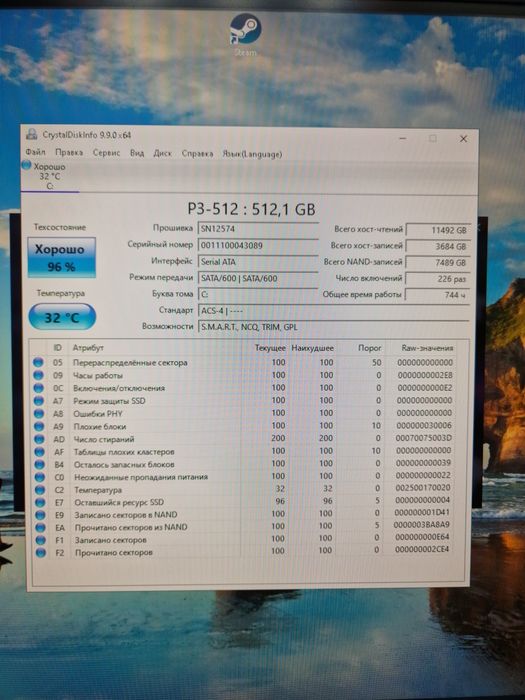Click the status circle for Прочитано секторов
This screenshot has width=525, height=700.
(x=41, y=553)
